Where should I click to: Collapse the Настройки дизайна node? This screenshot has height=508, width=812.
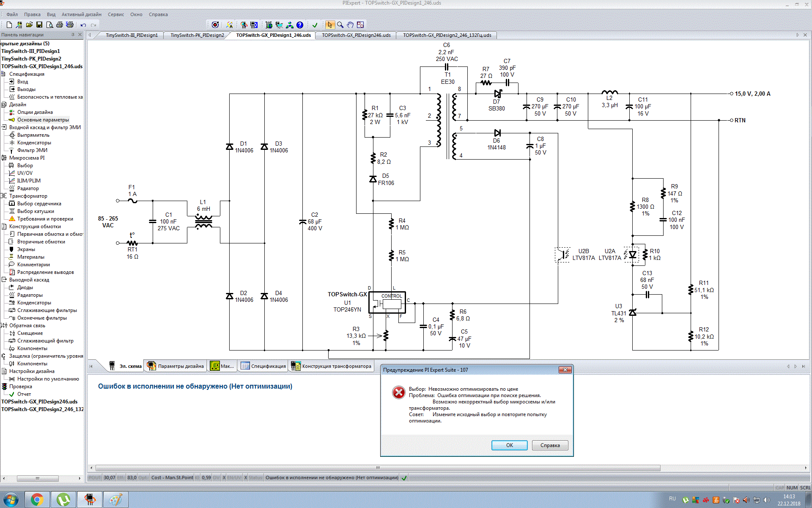pos(4,371)
